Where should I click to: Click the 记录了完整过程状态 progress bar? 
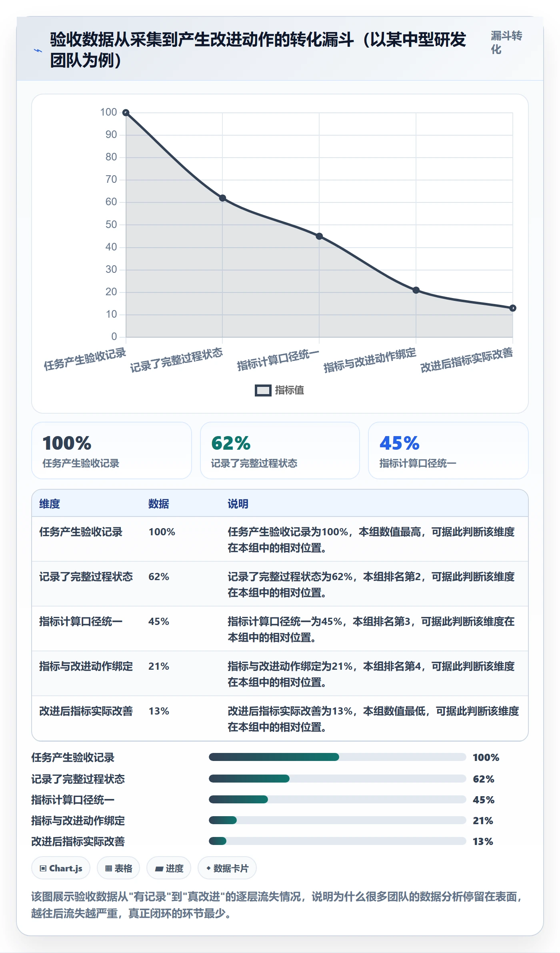(x=337, y=779)
